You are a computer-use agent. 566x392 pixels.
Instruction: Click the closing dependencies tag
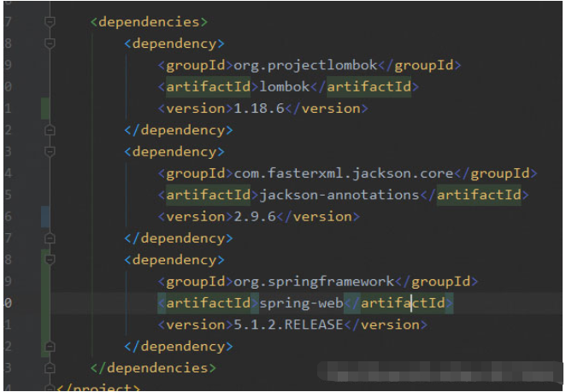pyautogui.click(x=153, y=368)
